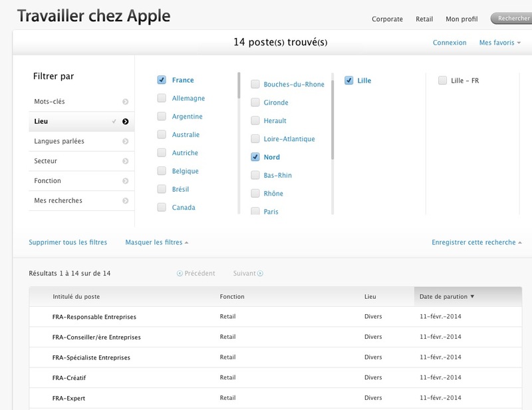This screenshot has height=410, width=532.
Task: Open the Langues parlées filter category
Action: pos(81,141)
